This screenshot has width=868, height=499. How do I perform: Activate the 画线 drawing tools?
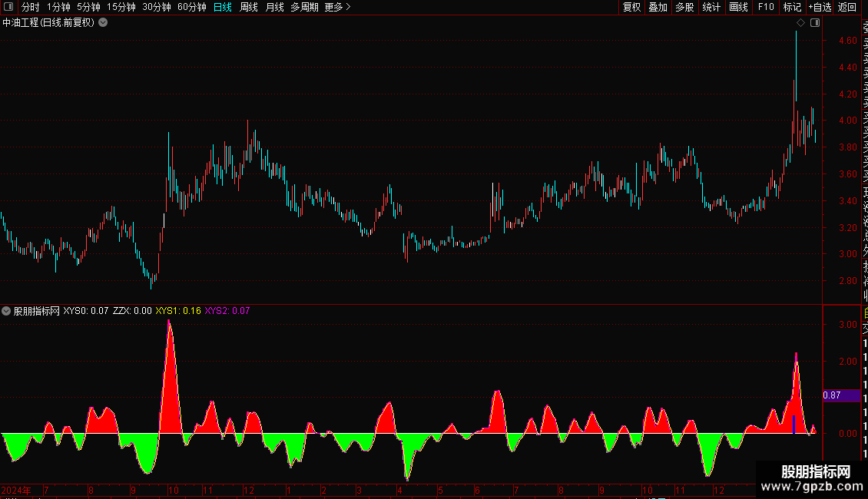[x=738, y=7]
